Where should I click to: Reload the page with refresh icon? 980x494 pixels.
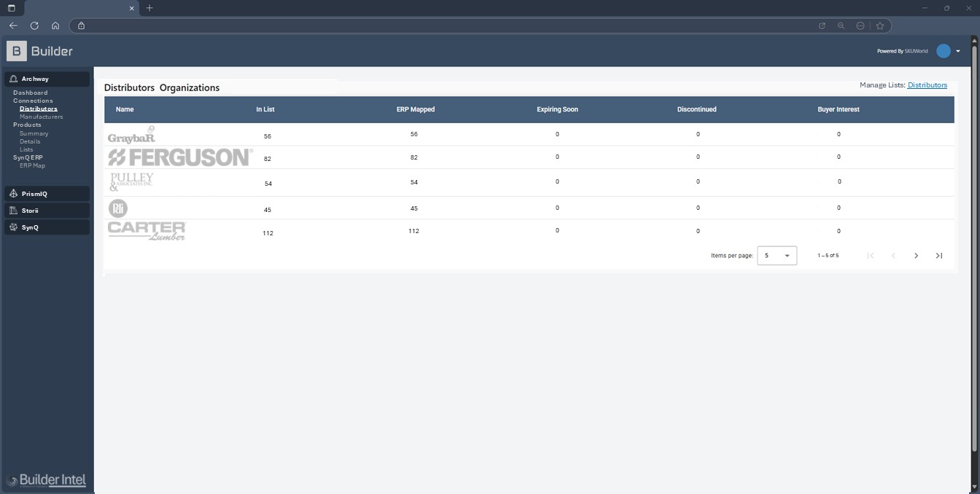click(x=34, y=26)
